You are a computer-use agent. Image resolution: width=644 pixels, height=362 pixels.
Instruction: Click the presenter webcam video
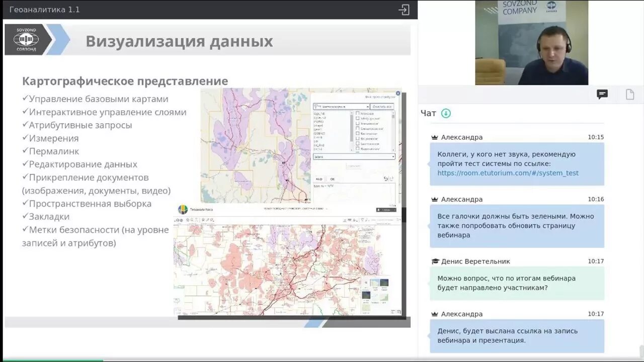pyautogui.click(x=531, y=43)
